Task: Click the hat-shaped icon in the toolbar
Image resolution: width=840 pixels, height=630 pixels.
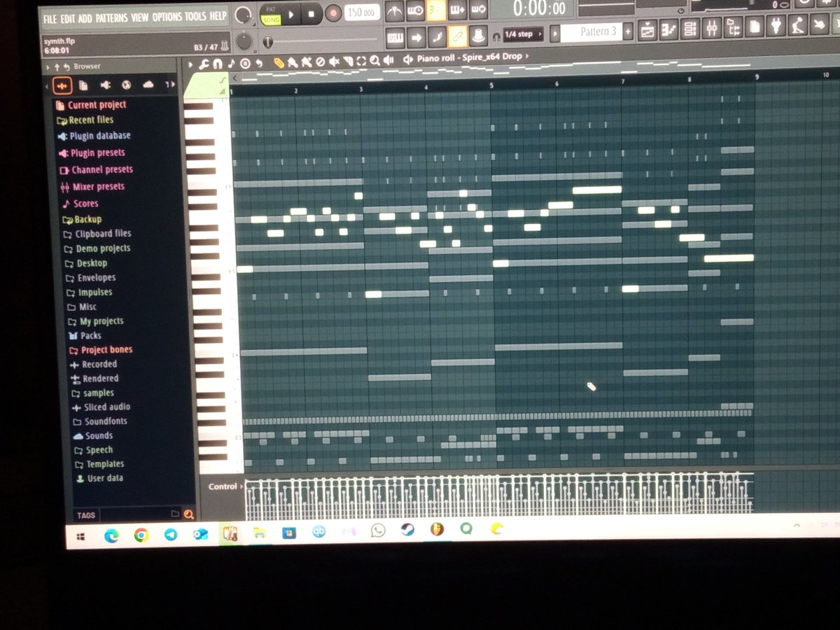Action: (478, 35)
